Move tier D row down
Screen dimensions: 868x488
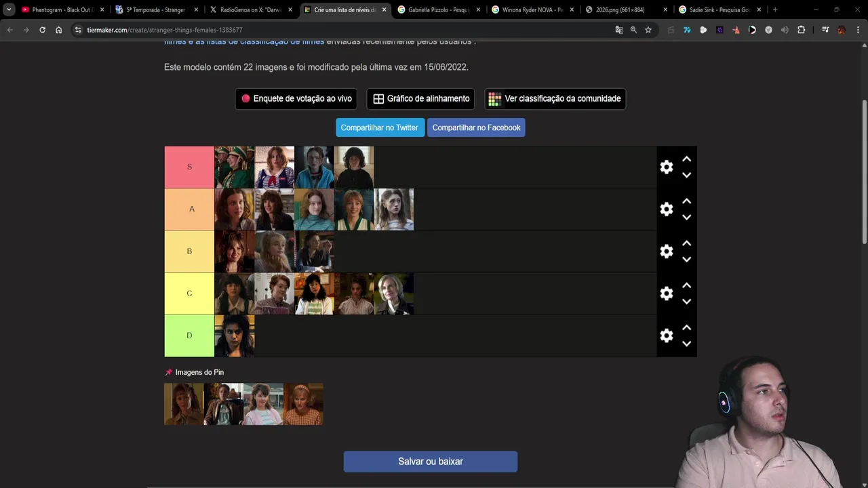[686, 343]
